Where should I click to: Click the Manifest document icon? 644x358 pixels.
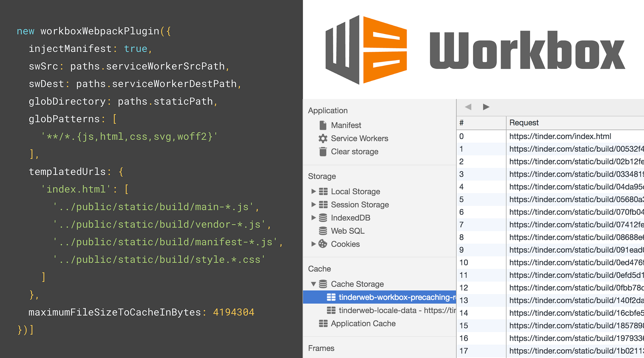tap(323, 125)
